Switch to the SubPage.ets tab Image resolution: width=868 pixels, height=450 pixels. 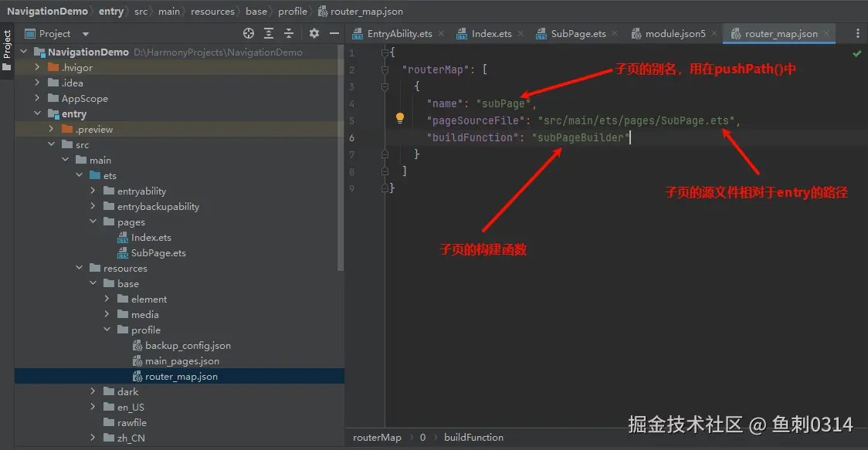[578, 34]
